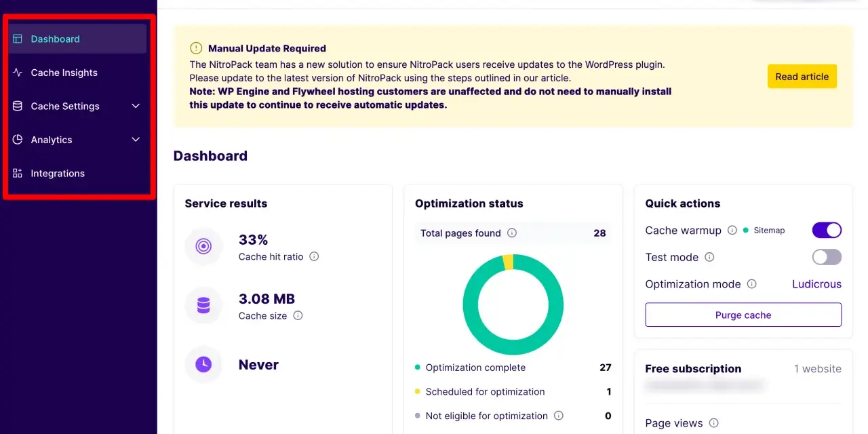The height and width of the screenshot is (434, 868).
Task: Click the yellow segment of the donut chart
Action: tap(508, 262)
